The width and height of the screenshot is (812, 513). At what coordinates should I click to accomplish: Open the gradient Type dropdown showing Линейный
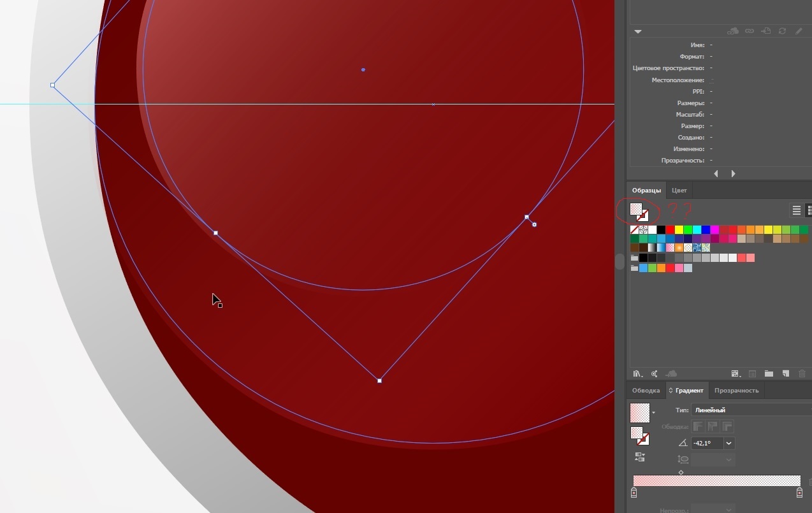pos(751,410)
